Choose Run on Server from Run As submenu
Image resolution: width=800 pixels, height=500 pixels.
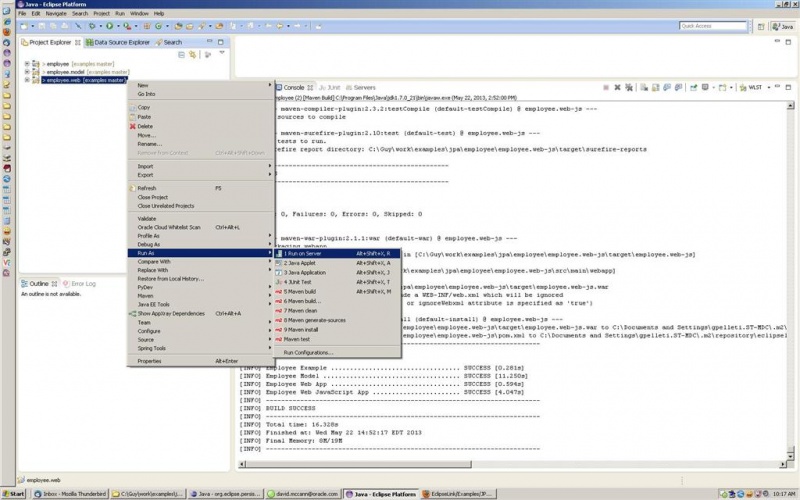(x=337, y=254)
